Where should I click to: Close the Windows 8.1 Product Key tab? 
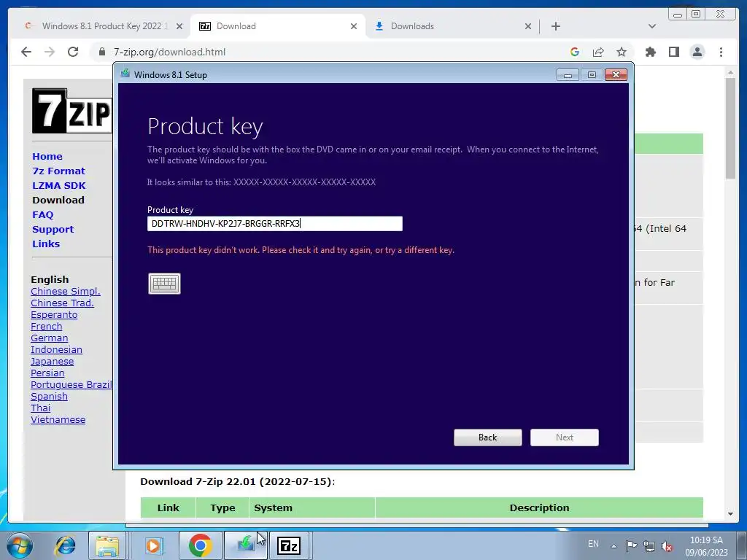coord(179,26)
